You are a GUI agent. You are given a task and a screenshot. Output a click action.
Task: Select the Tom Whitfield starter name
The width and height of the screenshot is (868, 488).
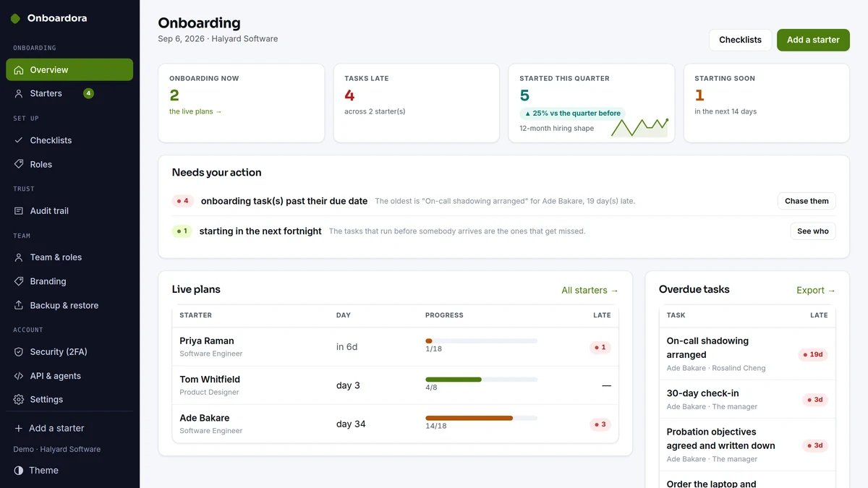coord(210,380)
